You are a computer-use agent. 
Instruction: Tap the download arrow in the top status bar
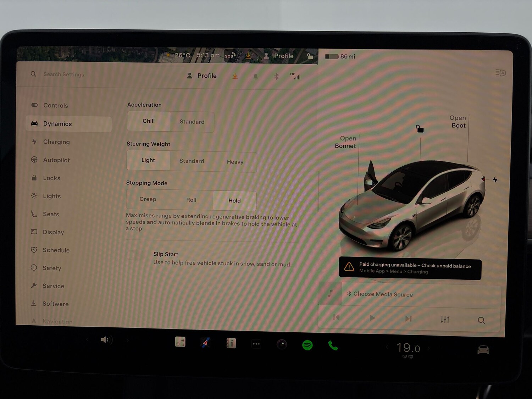pos(248,56)
